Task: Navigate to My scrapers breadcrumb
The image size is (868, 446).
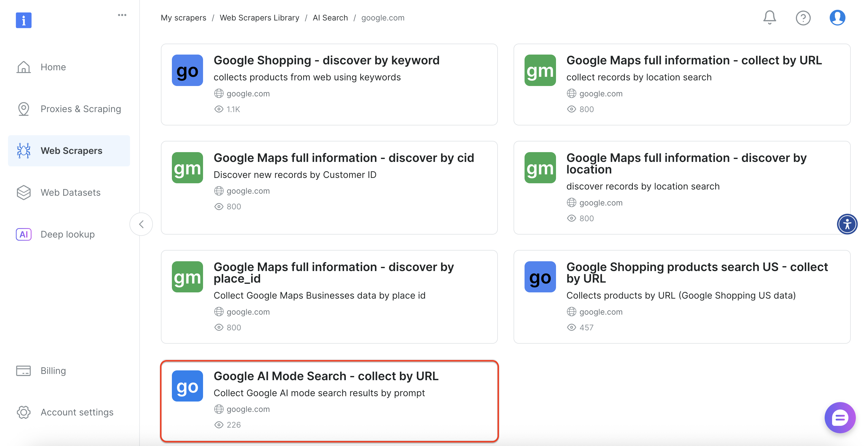Action: point(183,17)
